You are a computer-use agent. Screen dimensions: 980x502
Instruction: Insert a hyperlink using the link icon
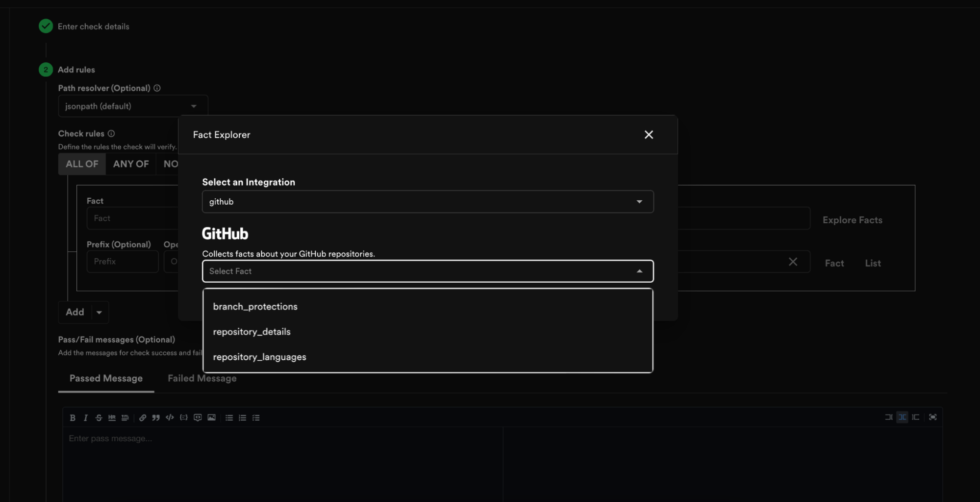click(x=143, y=417)
